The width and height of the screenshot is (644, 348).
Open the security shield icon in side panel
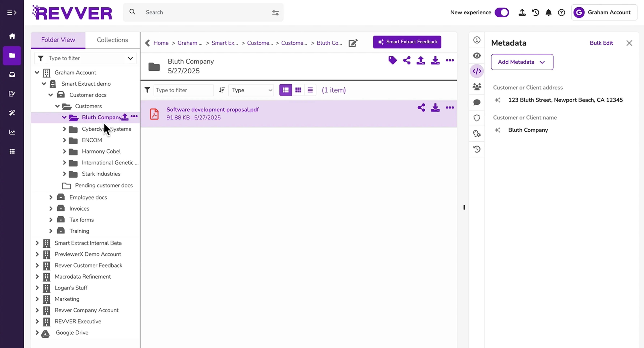[x=477, y=118]
